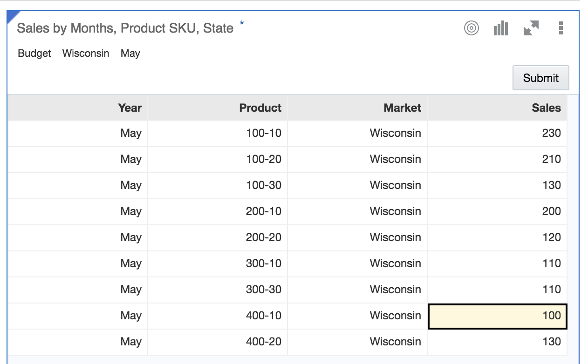
Task: Select the Sales cell for product 200-10
Action: point(498,212)
